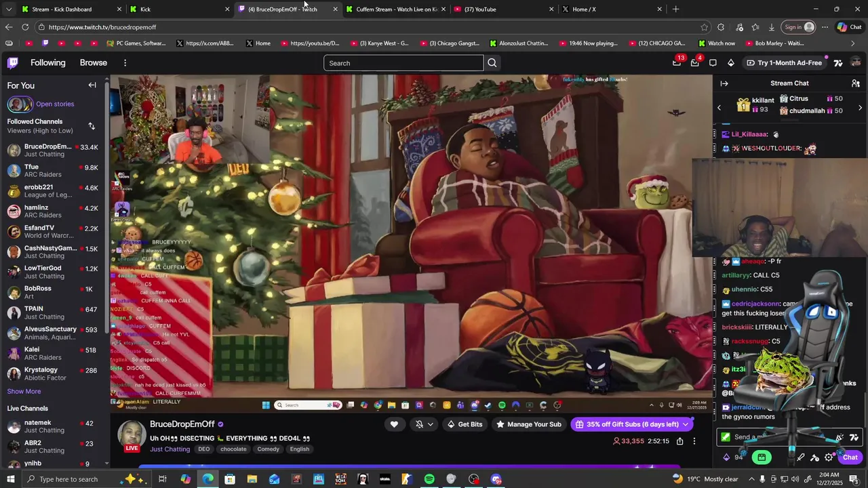Open browser favorites list icon
This screenshot has width=868, height=488.
[x=755, y=27]
